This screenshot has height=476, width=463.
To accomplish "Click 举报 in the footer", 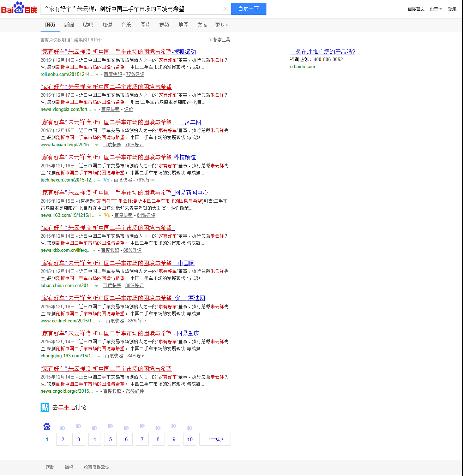I will [69, 468].
